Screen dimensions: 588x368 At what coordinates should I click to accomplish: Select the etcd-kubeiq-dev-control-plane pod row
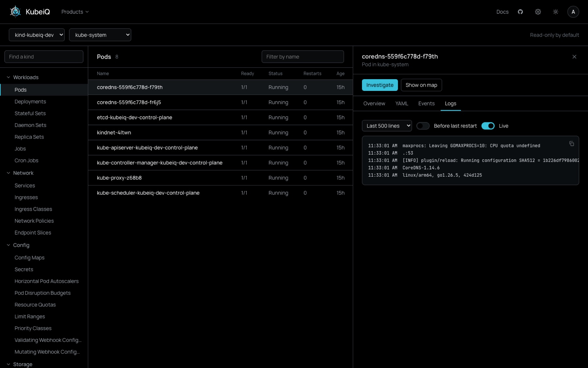(x=220, y=117)
